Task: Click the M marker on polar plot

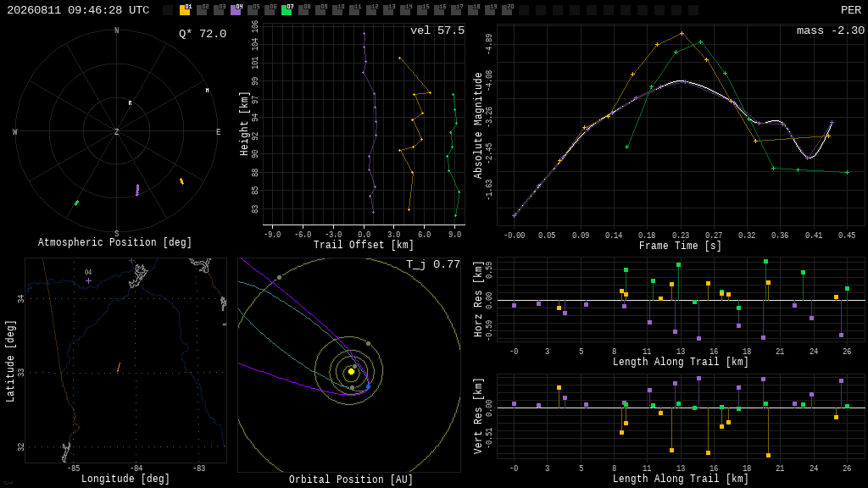Action: coord(207,90)
